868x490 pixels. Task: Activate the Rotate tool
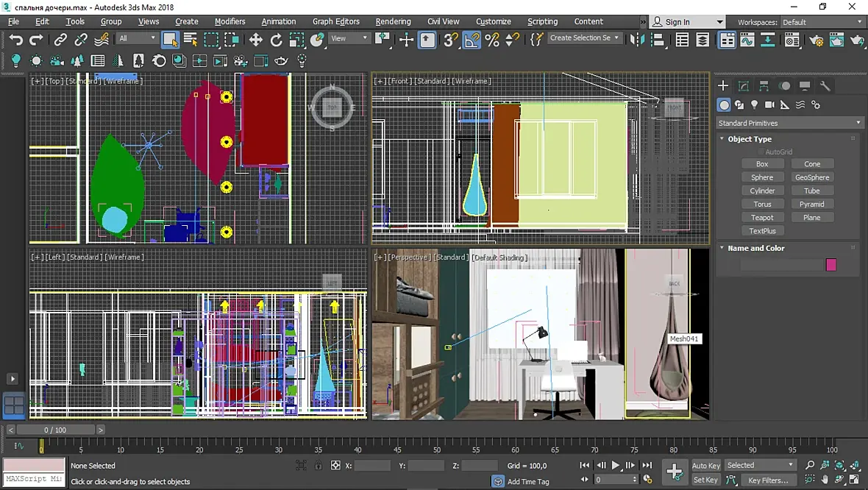click(277, 40)
